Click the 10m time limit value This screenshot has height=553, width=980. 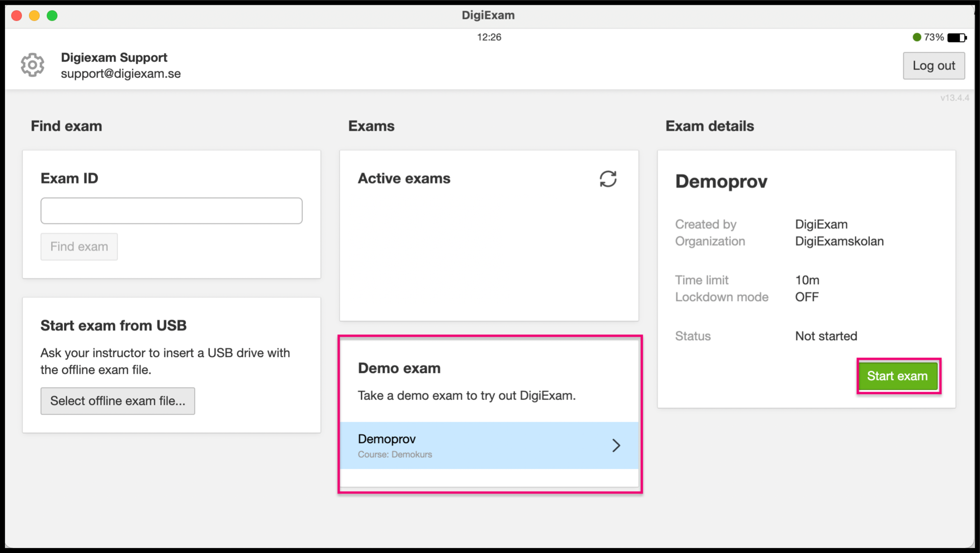807,280
